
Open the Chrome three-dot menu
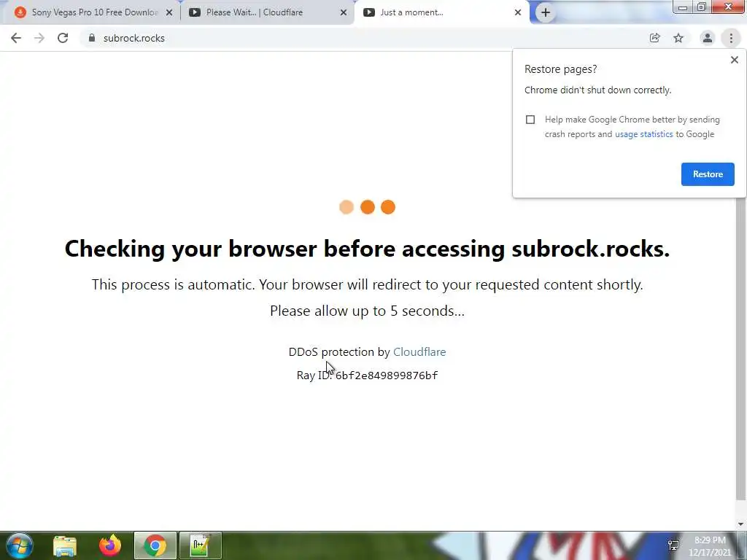pyautogui.click(x=731, y=38)
